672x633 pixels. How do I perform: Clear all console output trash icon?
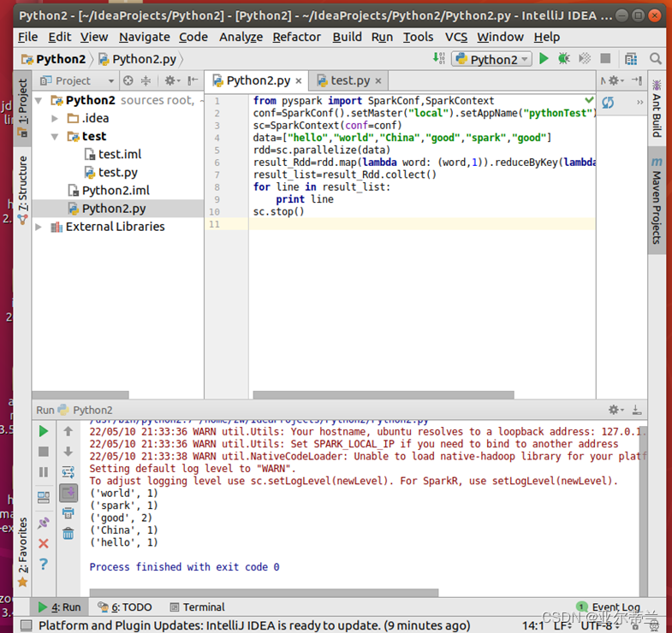tap(68, 533)
